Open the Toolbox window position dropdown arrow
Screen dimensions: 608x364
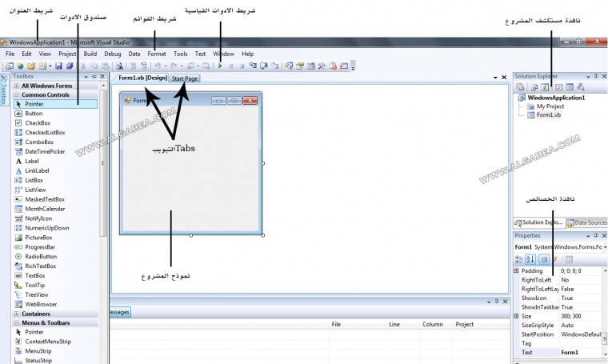point(86,77)
